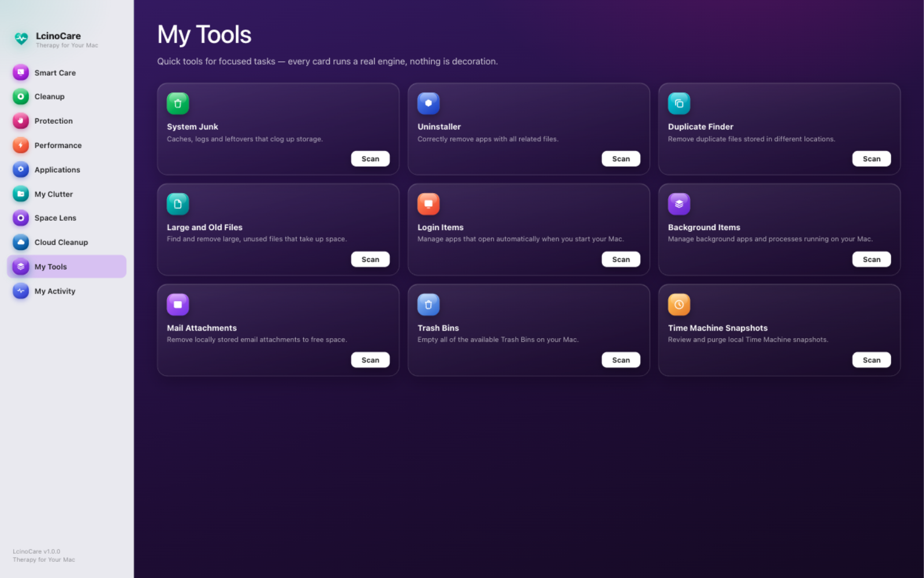
Task: Click the Duplicate Finder title text
Action: (x=701, y=127)
